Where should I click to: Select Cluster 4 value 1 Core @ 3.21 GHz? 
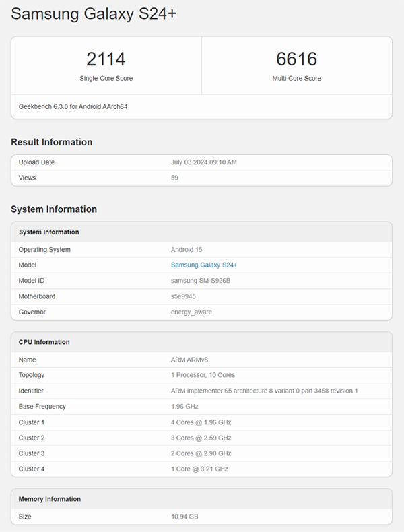pyautogui.click(x=199, y=469)
